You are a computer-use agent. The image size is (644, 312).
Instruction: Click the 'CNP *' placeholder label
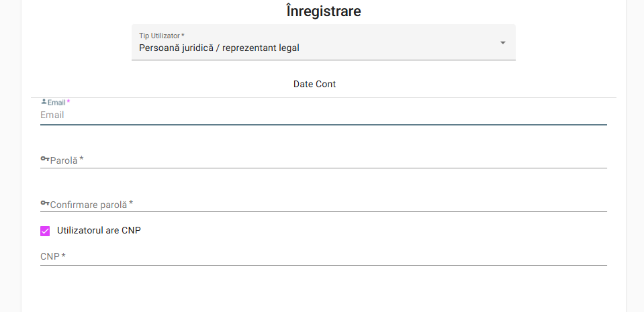(52, 256)
